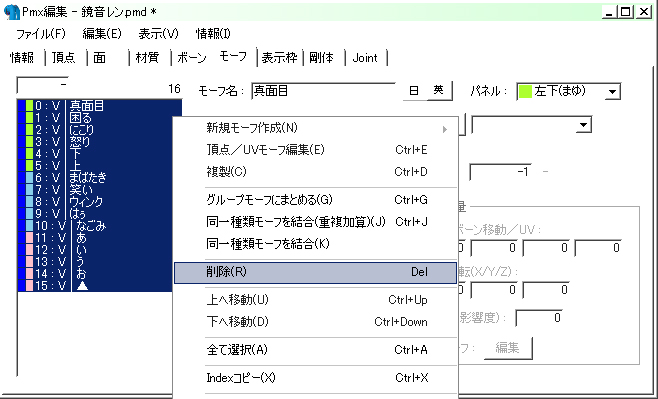
Task: Select morph row 4 下
Action: click(x=95, y=154)
